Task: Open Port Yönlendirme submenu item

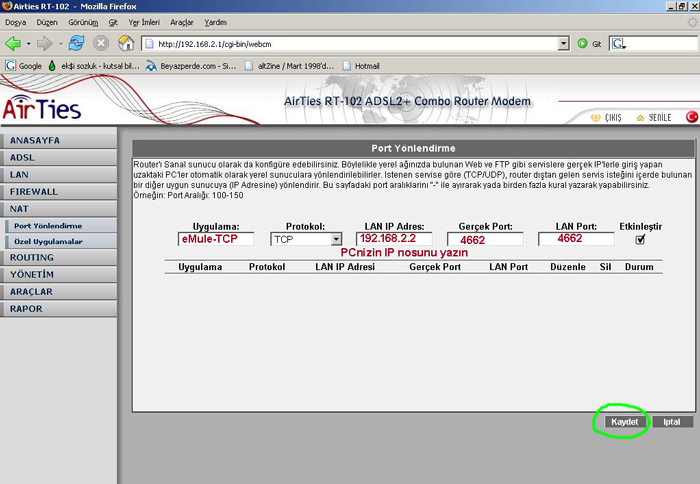Action: [x=61, y=226]
